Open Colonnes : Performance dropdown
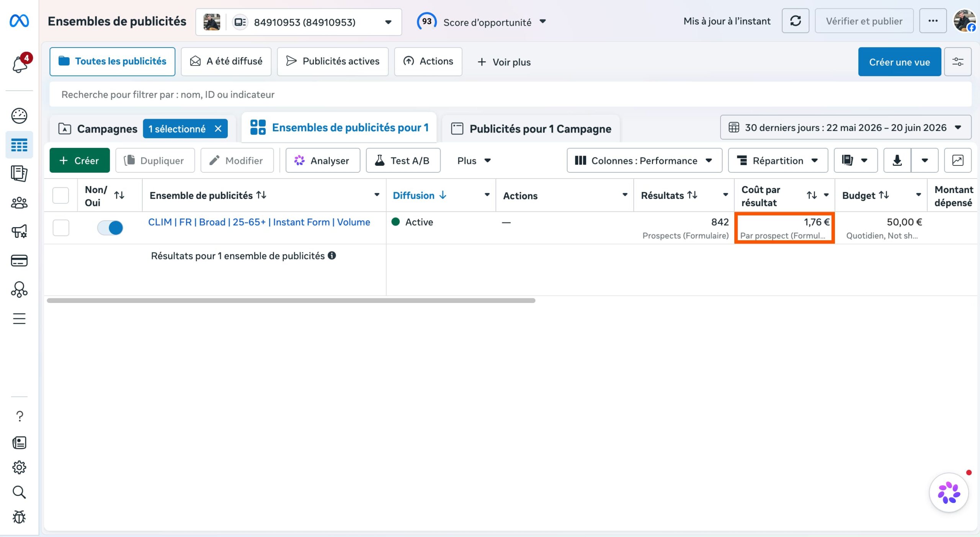This screenshot has width=980, height=537. pyautogui.click(x=644, y=160)
